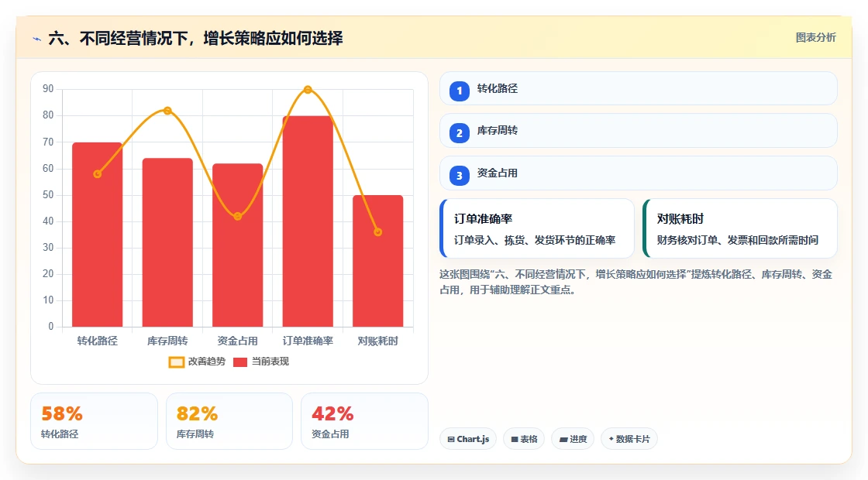Click the 图表分析 label in header
Image resolution: width=868 pixels, height=480 pixels.
click(x=815, y=38)
